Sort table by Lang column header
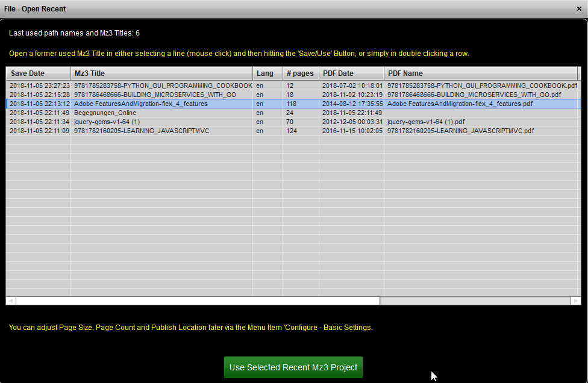 pos(267,73)
